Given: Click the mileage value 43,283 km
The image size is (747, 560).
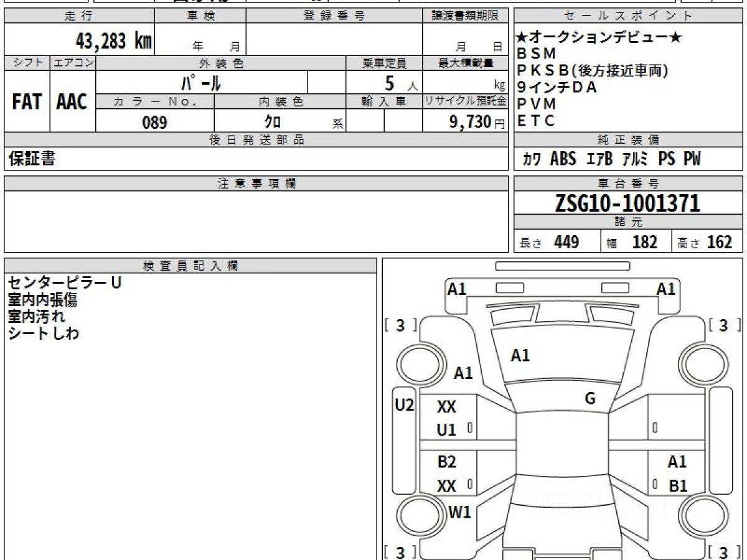Looking at the screenshot, I should coord(113,41).
